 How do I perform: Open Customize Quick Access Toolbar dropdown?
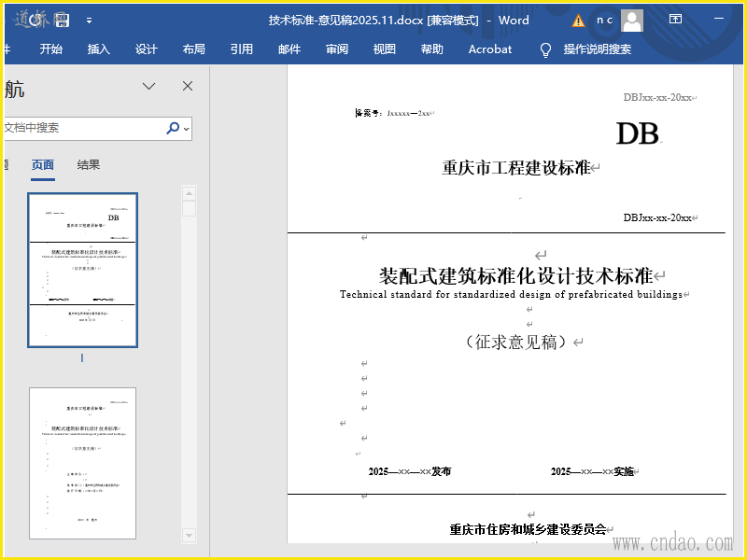[89, 21]
